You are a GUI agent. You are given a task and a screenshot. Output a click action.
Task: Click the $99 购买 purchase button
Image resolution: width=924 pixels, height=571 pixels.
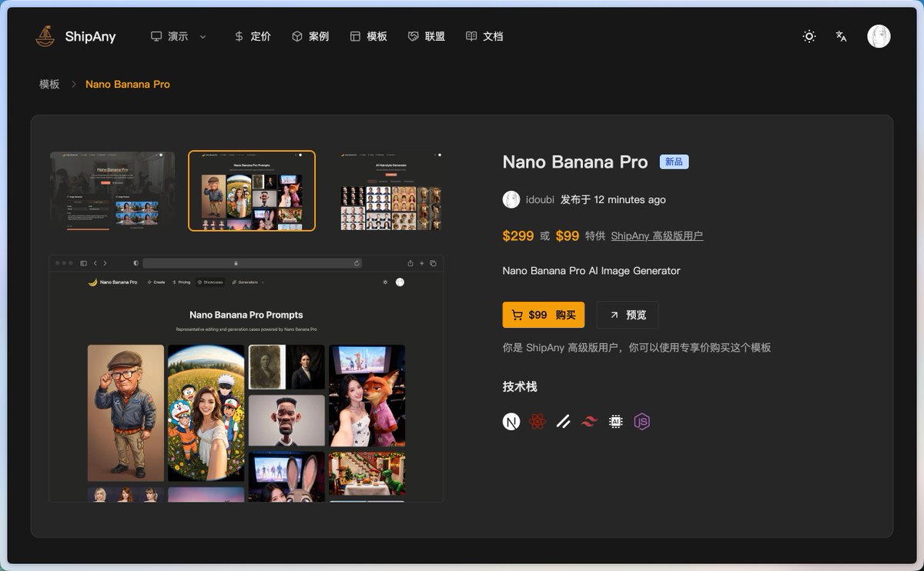[x=543, y=315]
